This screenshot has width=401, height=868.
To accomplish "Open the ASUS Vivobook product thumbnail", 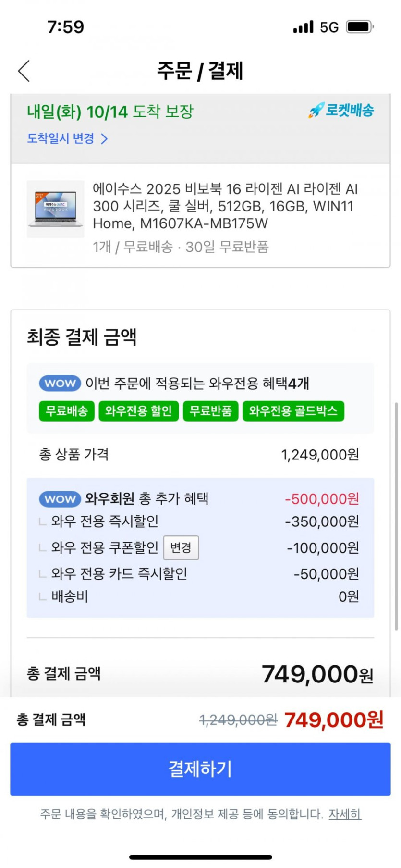I will click(x=55, y=209).
